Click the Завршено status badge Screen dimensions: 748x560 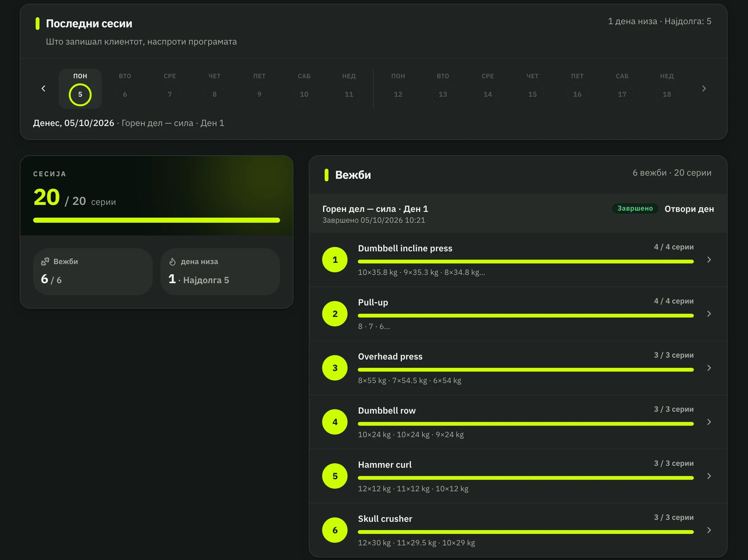635,208
